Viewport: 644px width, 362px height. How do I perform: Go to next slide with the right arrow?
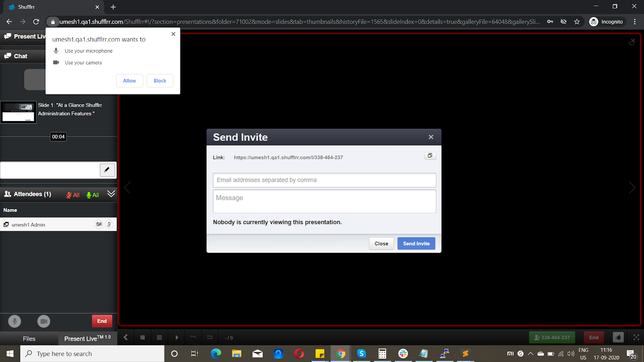(632, 187)
